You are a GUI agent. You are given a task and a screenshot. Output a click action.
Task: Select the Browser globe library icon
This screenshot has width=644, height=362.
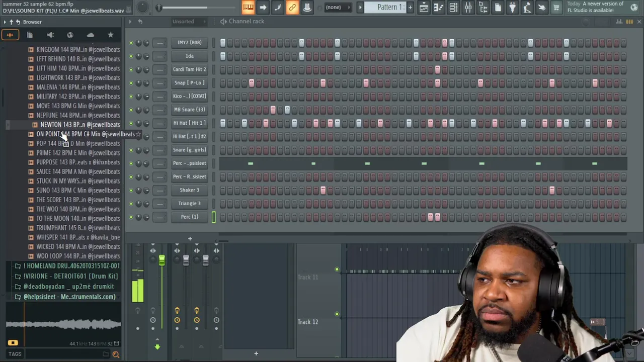tap(70, 35)
